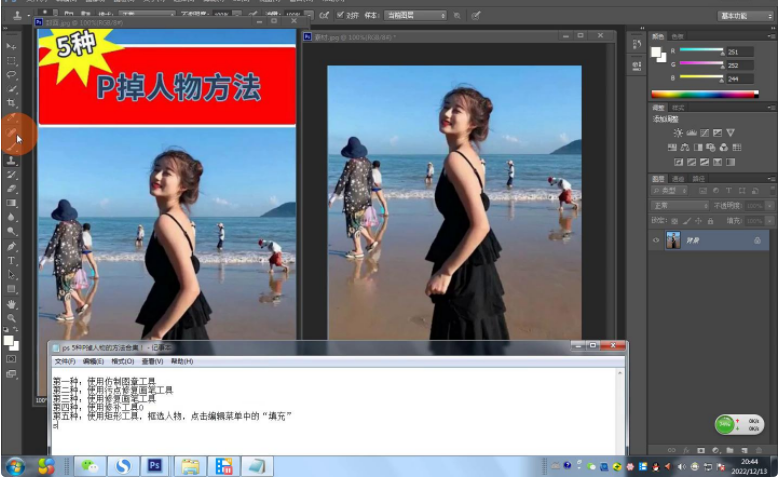Open the layer filter type dropdown
The width and height of the screenshot is (778, 481).
point(670,191)
